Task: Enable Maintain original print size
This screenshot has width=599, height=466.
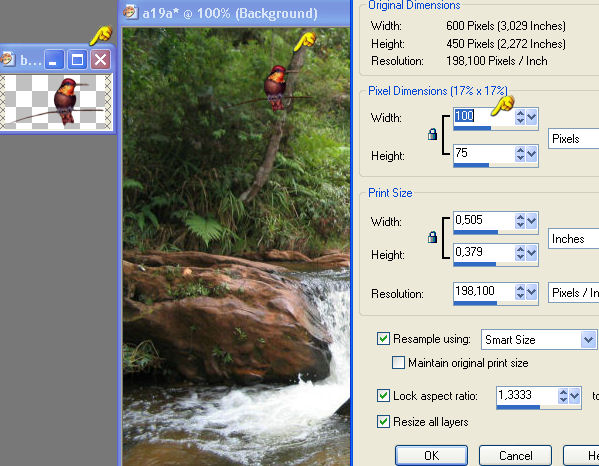Action: pos(398,362)
